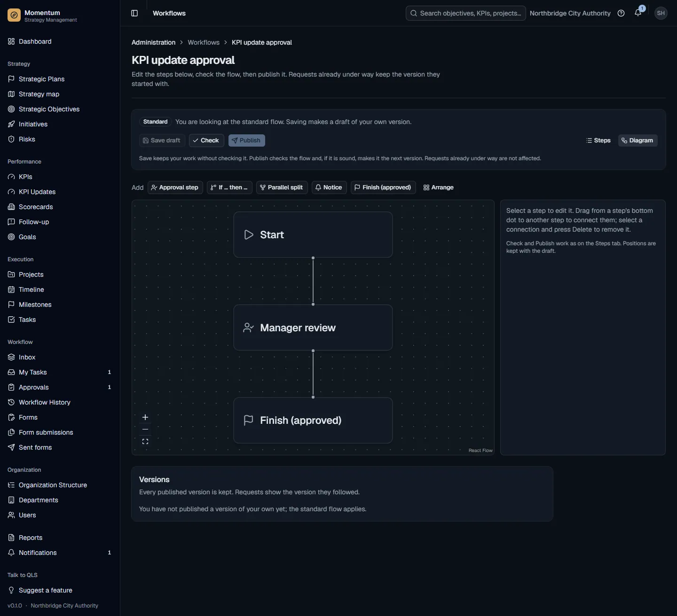Open the help question-mark icon
This screenshot has width=677, height=616.
621,13
